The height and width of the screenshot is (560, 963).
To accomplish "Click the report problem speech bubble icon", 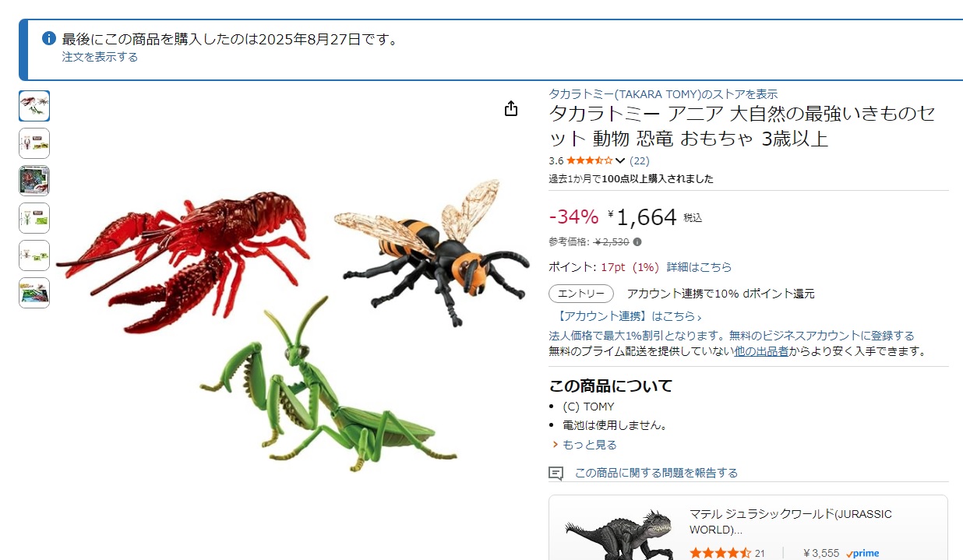I will (x=556, y=473).
